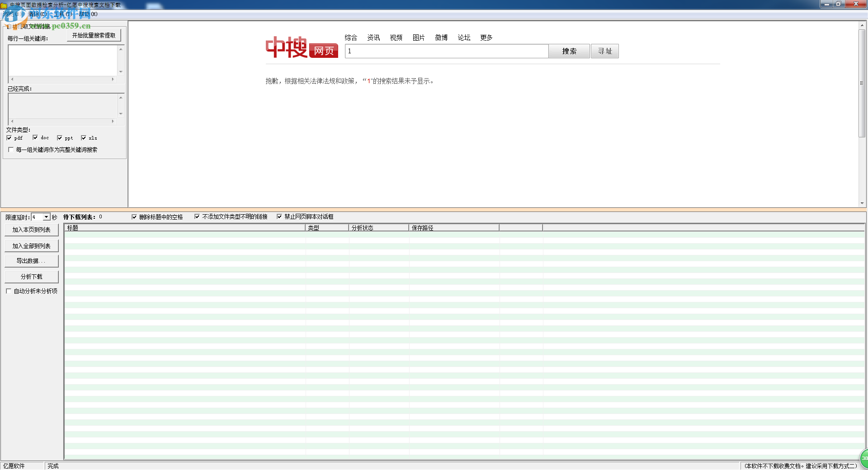The width and height of the screenshot is (868, 470).
Task: Enable 自动分析未分析项 option
Action: [x=8, y=291]
